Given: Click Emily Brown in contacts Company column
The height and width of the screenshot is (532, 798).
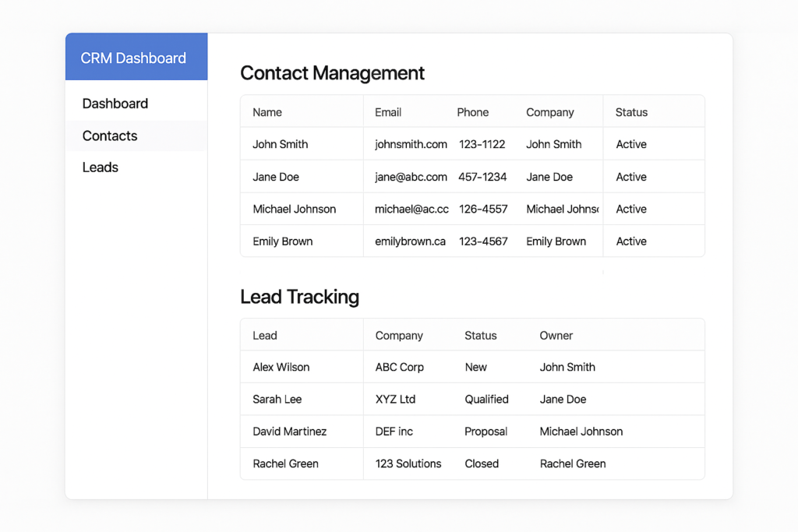Looking at the screenshot, I should coord(556,241).
